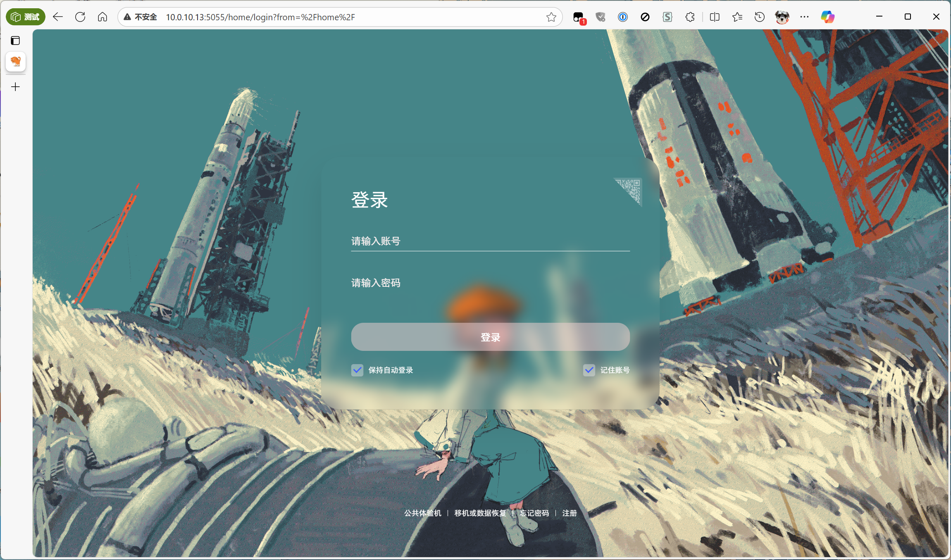The image size is (951, 560).
Task: Open the ... more options menu
Action: 804,17
